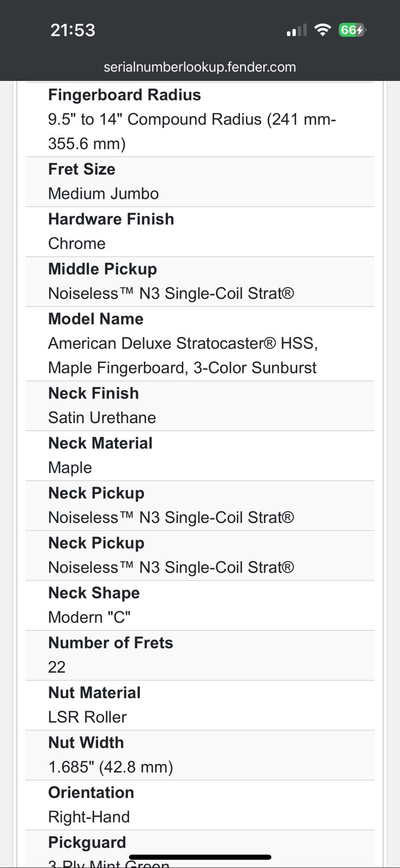Tap the serialnumberlookup.fender.com address field

[199, 67]
